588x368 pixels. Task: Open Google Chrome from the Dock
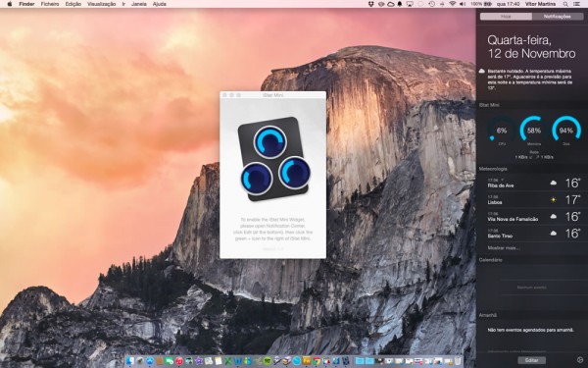click(x=316, y=361)
